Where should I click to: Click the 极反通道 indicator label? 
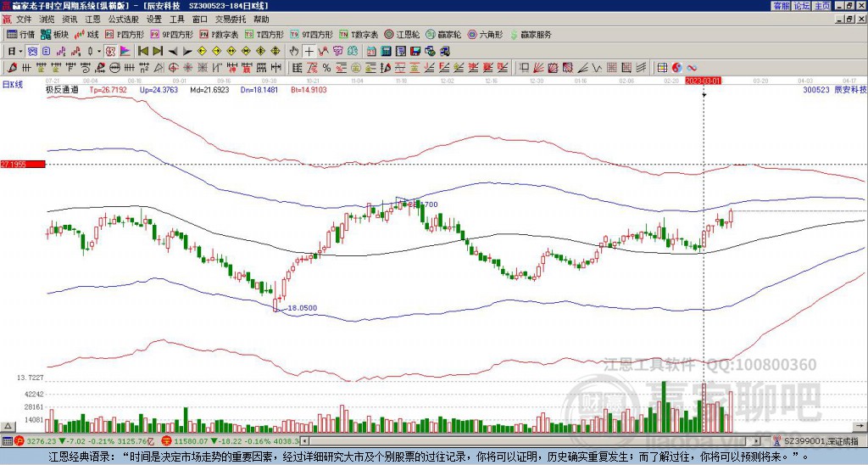[x=62, y=89]
